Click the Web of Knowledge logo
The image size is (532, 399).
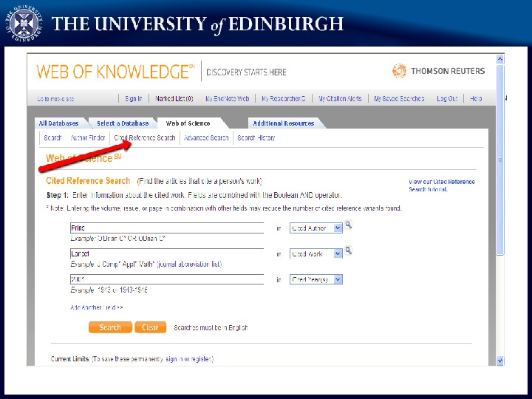[x=116, y=72]
